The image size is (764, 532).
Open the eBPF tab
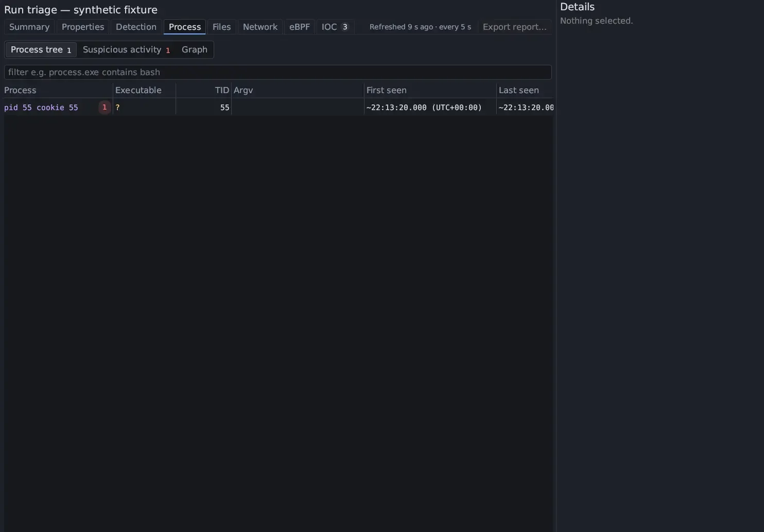tap(300, 27)
